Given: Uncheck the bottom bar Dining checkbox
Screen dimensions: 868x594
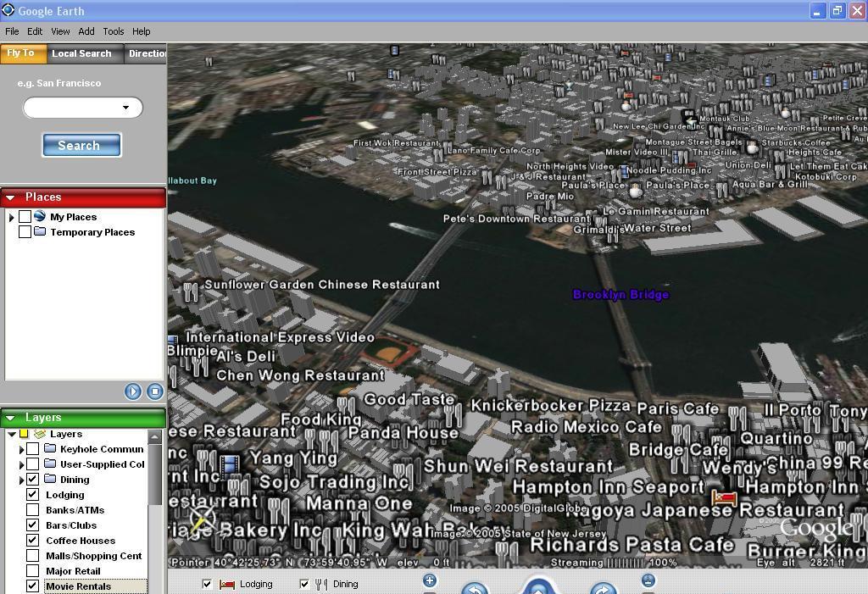Looking at the screenshot, I should 304,584.
